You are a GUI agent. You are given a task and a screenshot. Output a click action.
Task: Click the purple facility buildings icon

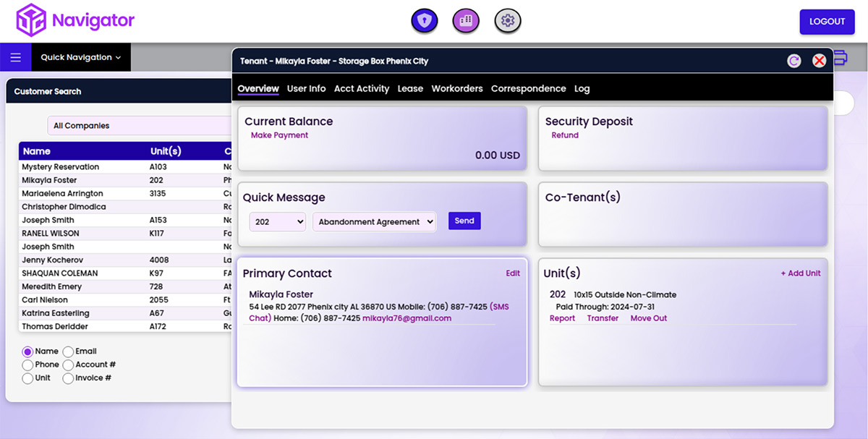466,20
